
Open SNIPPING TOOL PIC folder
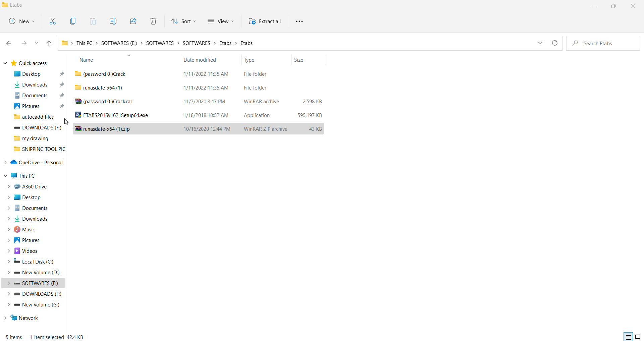[x=44, y=149]
